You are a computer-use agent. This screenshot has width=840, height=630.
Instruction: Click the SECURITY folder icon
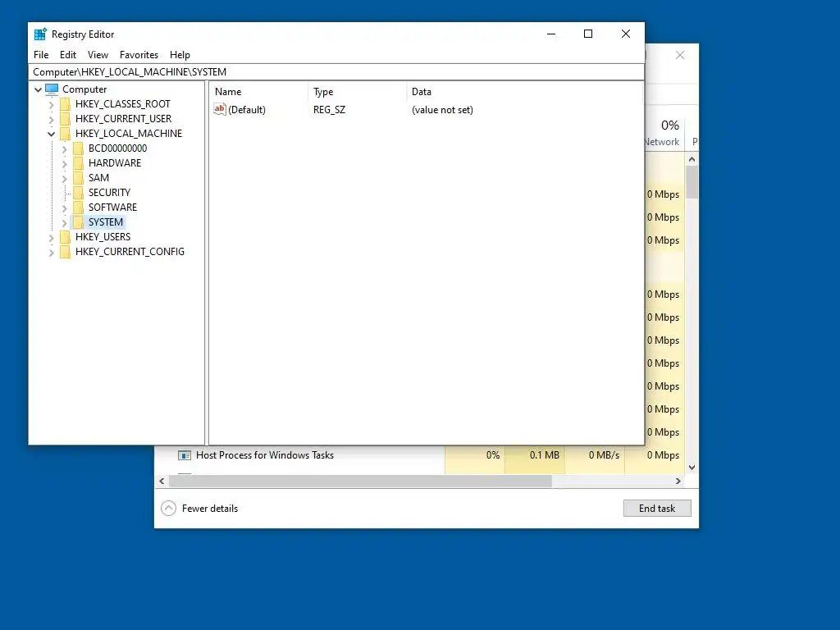click(x=78, y=192)
